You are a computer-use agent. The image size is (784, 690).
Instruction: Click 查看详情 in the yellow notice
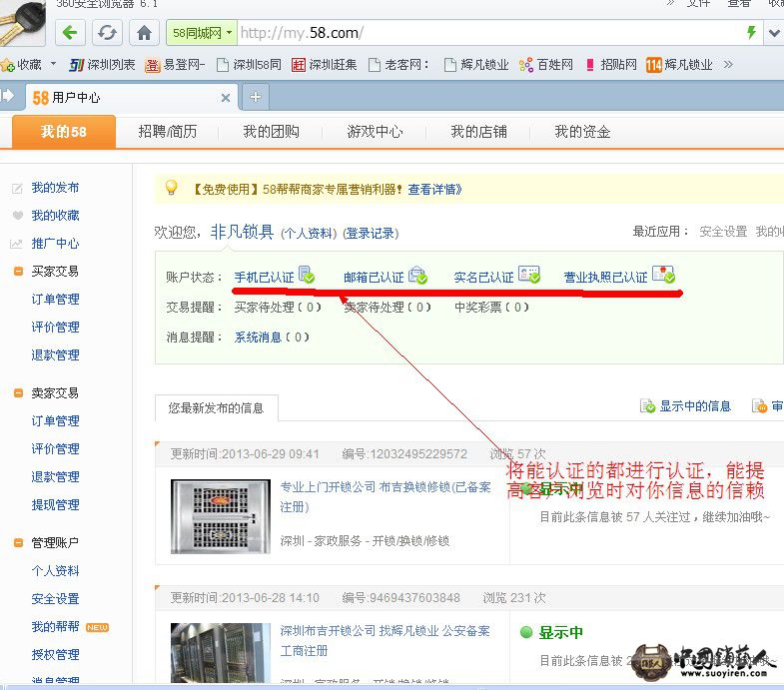(434, 189)
